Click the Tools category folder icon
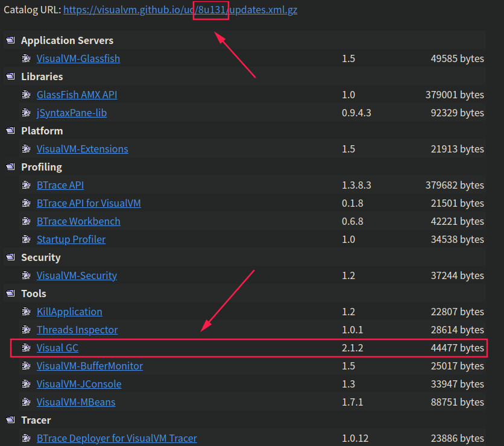The image size is (504, 446). pyautogui.click(x=11, y=294)
